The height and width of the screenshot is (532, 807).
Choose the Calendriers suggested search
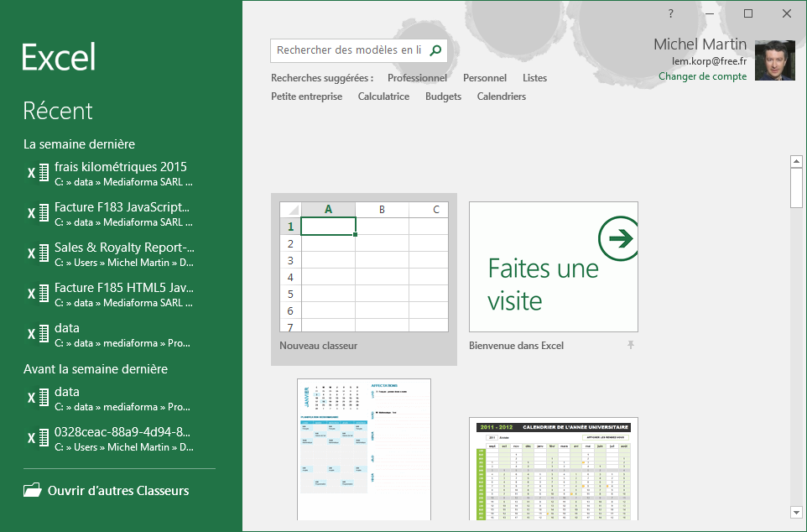click(501, 96)
